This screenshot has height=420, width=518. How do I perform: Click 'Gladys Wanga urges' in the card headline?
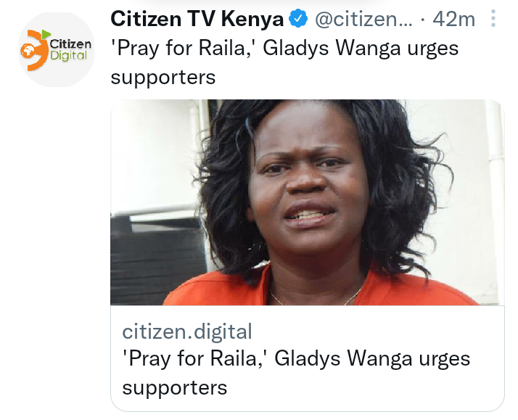372,359
